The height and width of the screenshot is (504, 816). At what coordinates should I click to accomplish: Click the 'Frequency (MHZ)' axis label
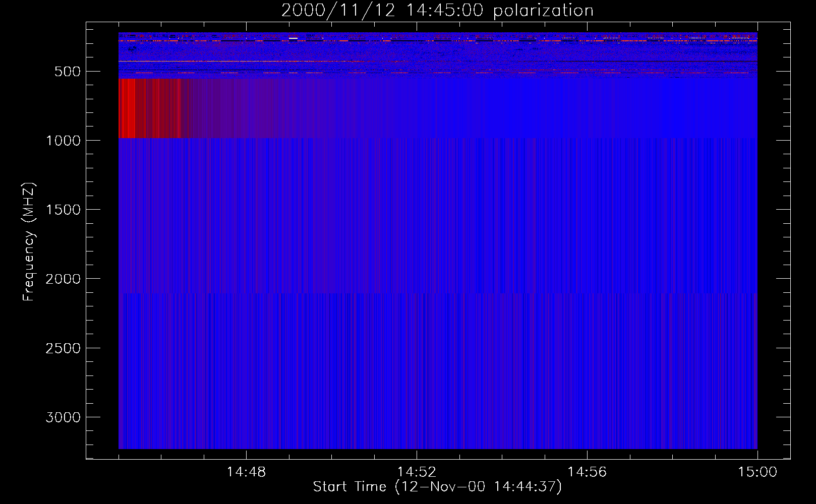pyautogui.click(x=29, y=242)
